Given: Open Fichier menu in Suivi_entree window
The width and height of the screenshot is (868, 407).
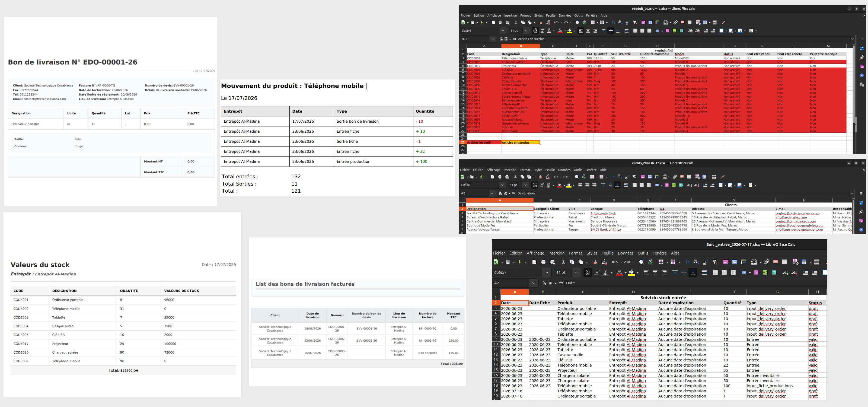Looking at the screenshot, I should tap(499, 253).
